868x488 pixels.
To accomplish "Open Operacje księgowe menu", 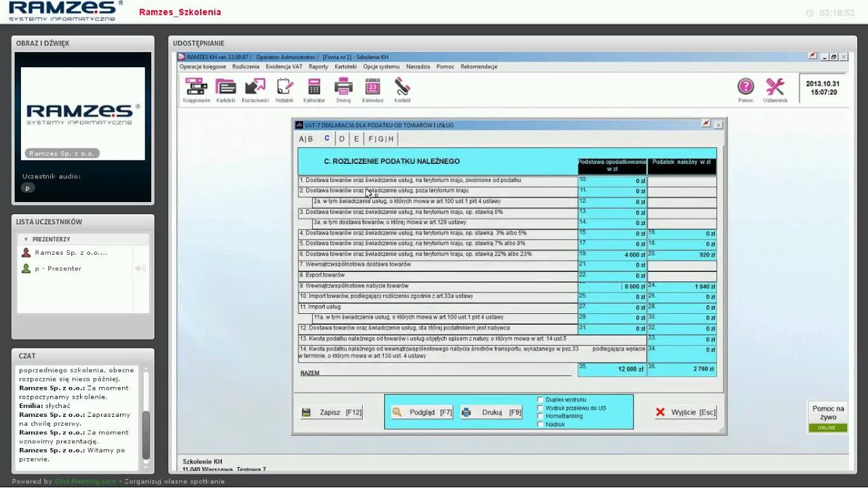I will pyautogui.click(x=203, y=66).
